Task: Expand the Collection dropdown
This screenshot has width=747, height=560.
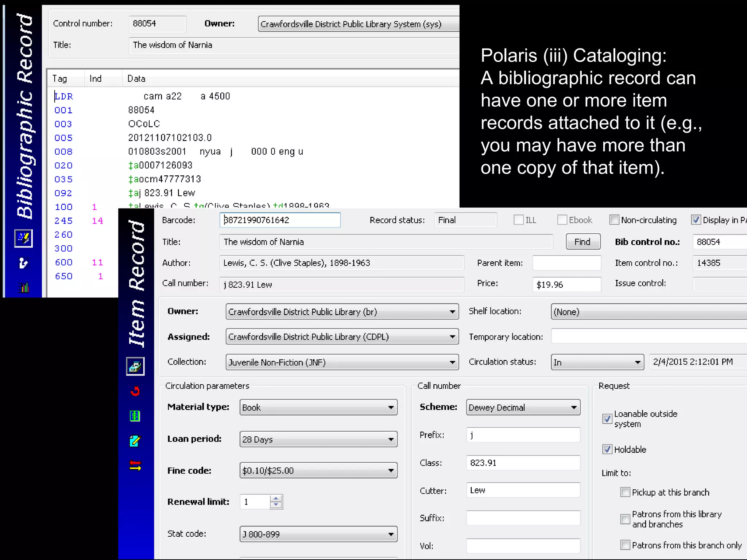Action: coord(342,362)
